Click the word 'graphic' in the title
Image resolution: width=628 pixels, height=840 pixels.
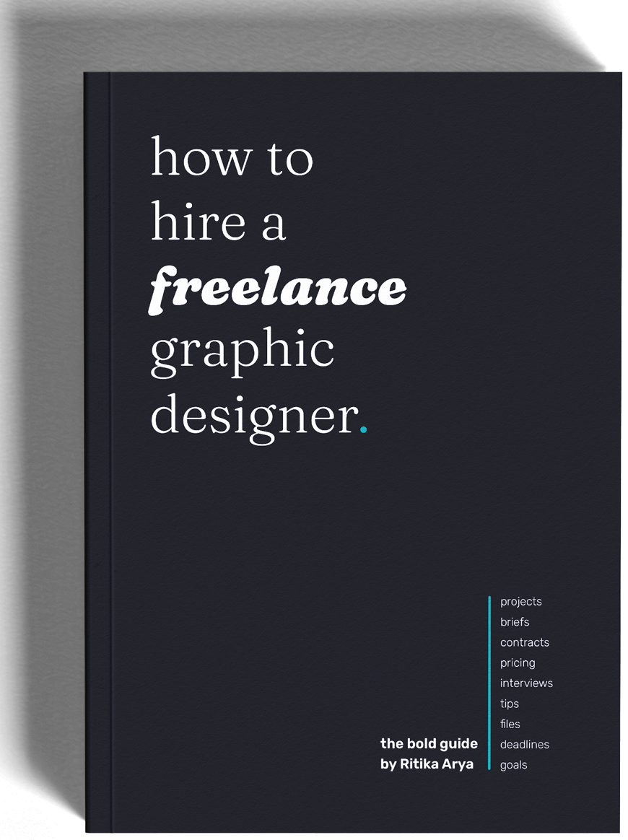tap(243, 351)
